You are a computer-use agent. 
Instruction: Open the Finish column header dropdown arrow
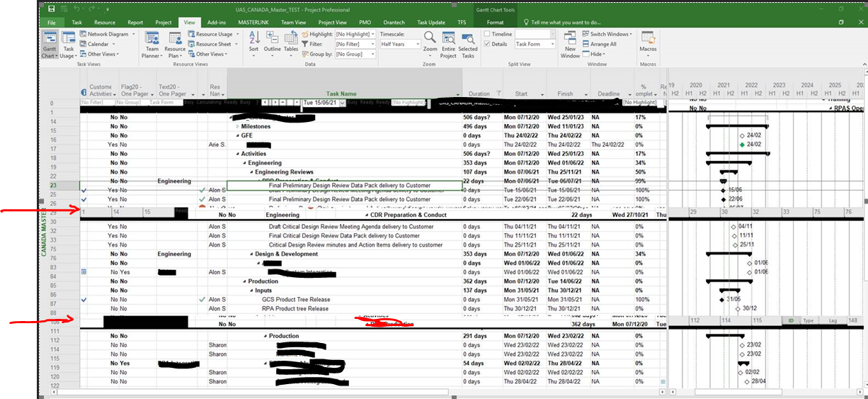pyautogui.click(x=588, y=94)
